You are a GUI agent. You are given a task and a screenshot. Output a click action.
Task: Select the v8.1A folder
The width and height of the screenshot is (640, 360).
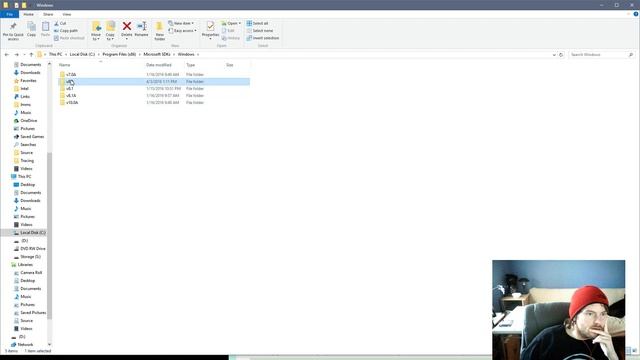71,96
